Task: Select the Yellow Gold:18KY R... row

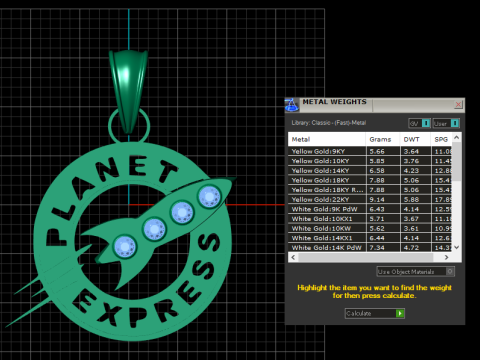Action: (x=370, y=190)
